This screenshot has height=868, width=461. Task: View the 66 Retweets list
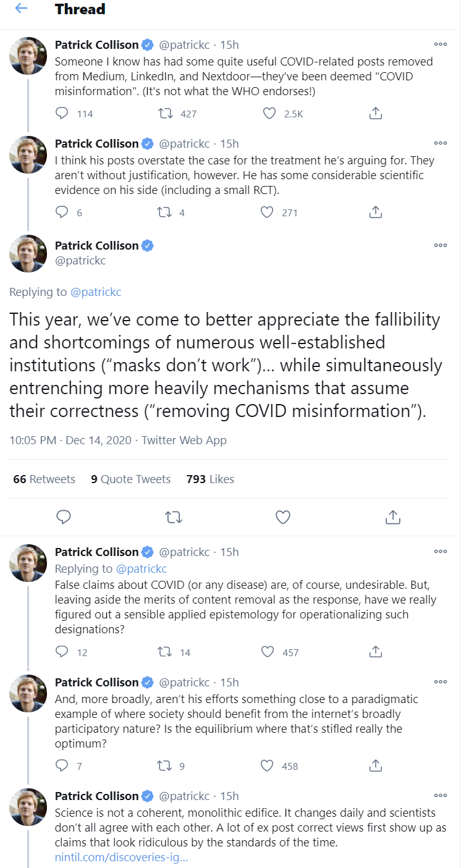(x=44, y=479)
